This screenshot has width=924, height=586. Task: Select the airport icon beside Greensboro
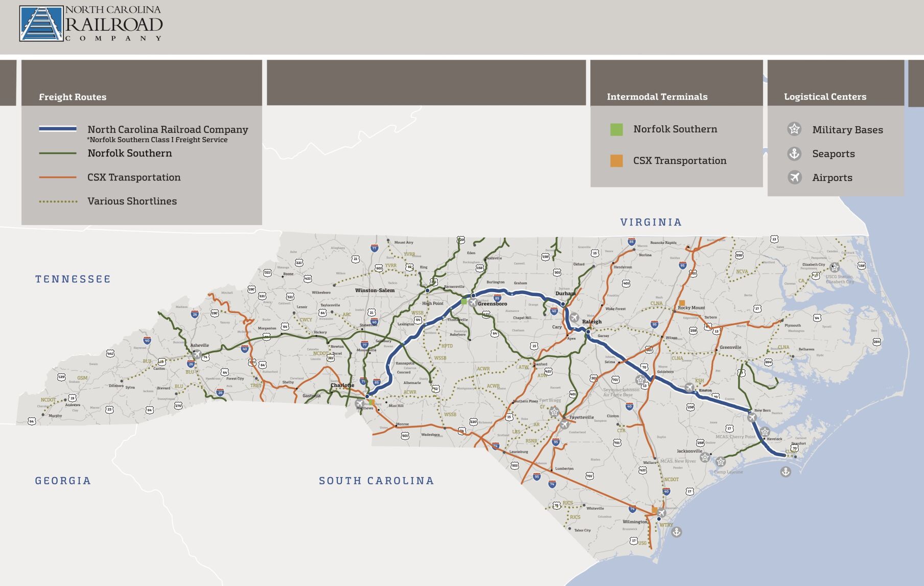coord(473,303)
